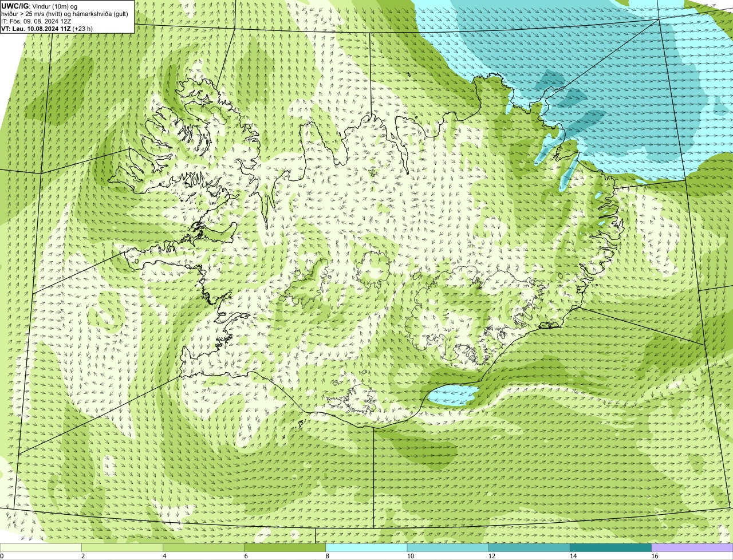
Task: Click the legend scale label "10"
Action: 410,556
